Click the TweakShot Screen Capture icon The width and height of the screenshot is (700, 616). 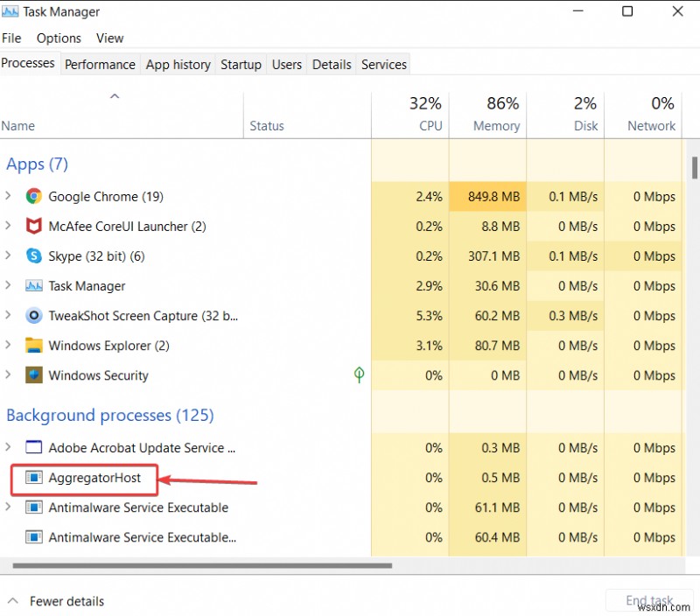pyautogui.click(x=34, y=316)
